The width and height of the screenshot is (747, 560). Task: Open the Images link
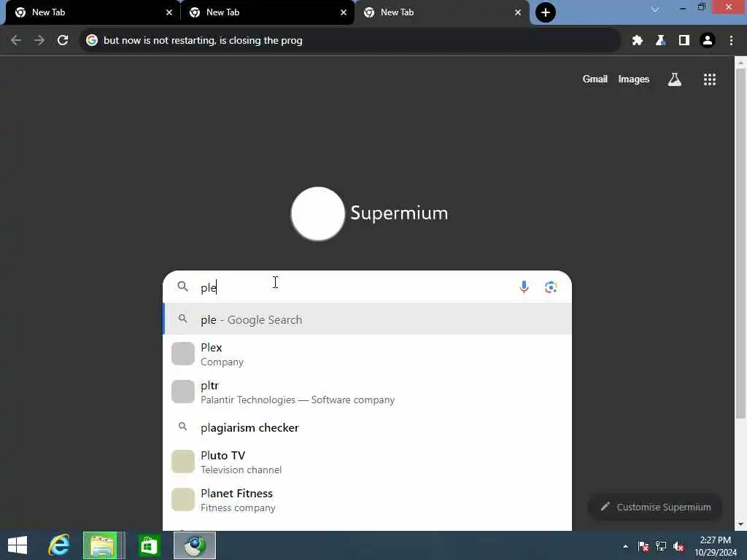point(634,79)
